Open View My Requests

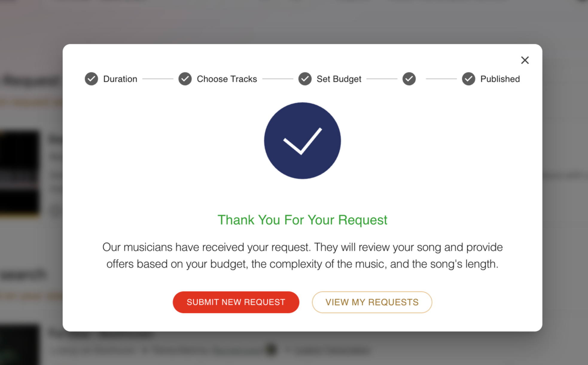[x=372, y=302]
